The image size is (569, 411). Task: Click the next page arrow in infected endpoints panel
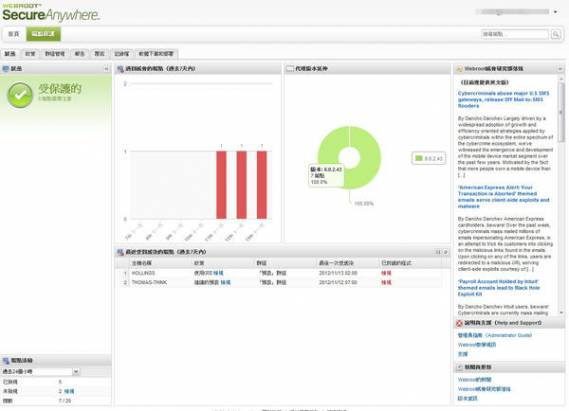click(x=446, y=252)
